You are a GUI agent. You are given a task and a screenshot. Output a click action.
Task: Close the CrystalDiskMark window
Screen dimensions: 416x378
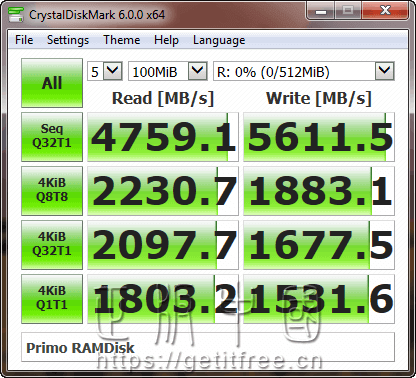click(386, 11)
